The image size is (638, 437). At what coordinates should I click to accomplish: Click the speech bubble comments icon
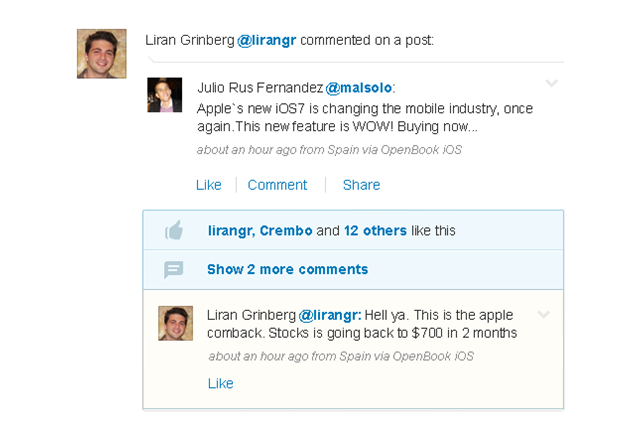174,269
